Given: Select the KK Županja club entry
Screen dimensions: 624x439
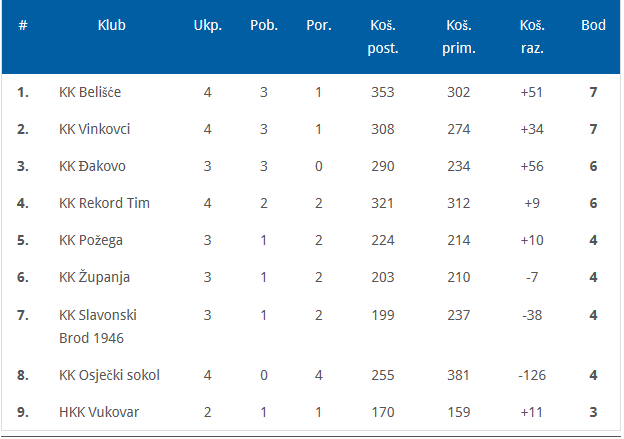Looking at the screenshot, I should [94, 277].
